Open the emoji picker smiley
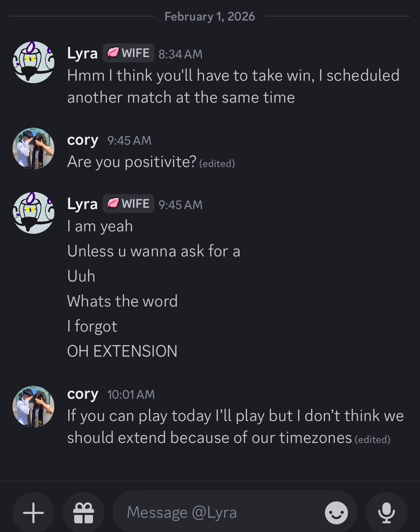The width and height of the screenshot is (420, 532). 336,513
